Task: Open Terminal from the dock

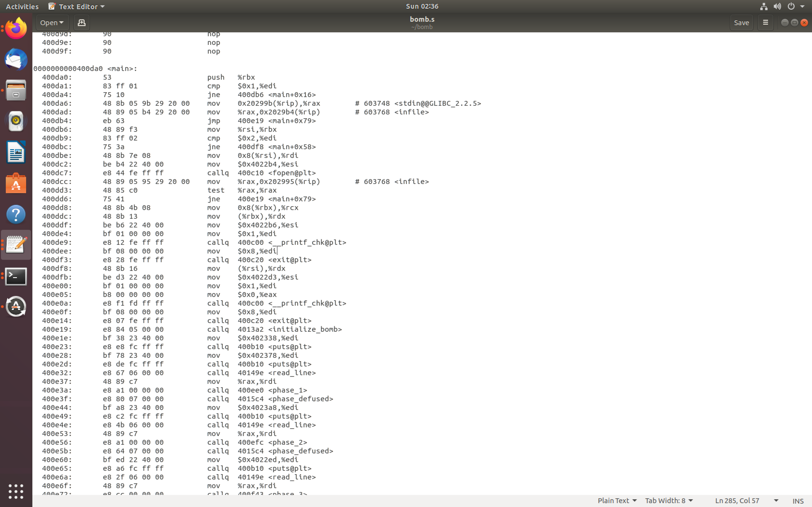Action: (x=16, y=276)
